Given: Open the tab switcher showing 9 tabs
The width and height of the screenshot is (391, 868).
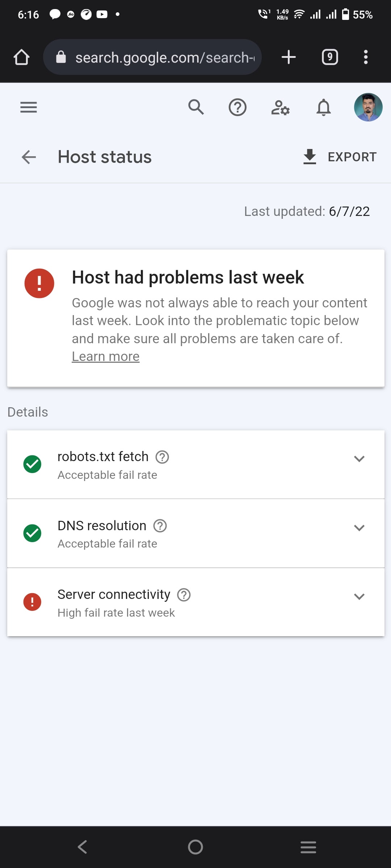Looking at the screenshot, I should 330,57.
